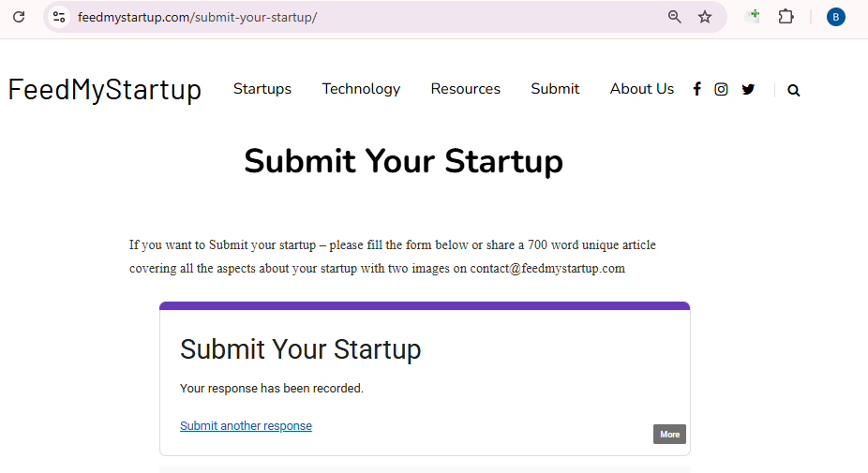Screen dimensions: 868x473
Task: Select the Technology navigation item
Action: (x=361, y=89)
